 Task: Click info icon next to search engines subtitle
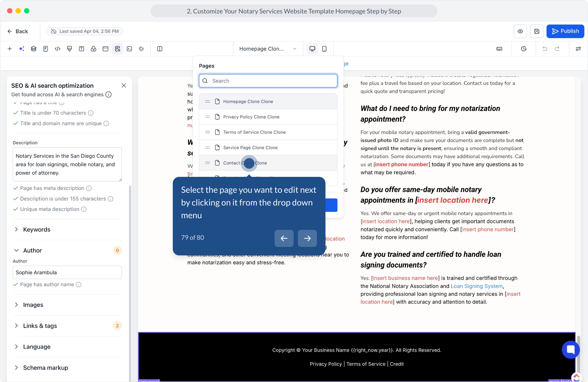[108, 94]
